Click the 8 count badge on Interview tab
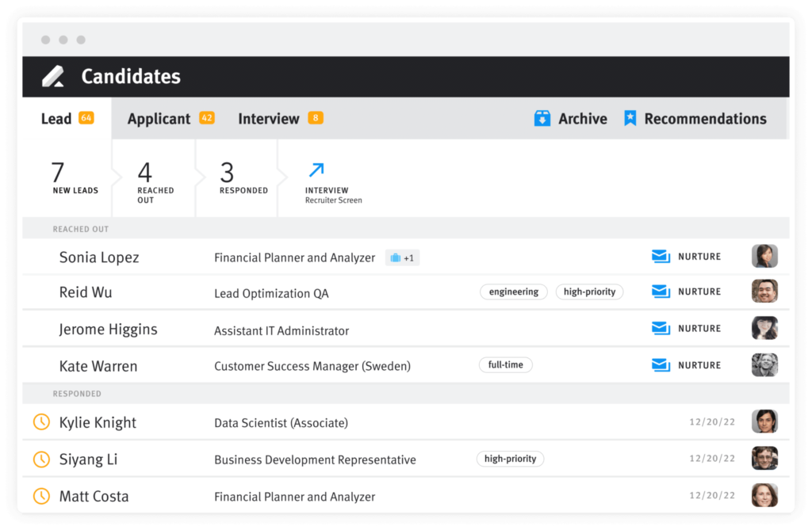812x530 pixels. (316, 118)
